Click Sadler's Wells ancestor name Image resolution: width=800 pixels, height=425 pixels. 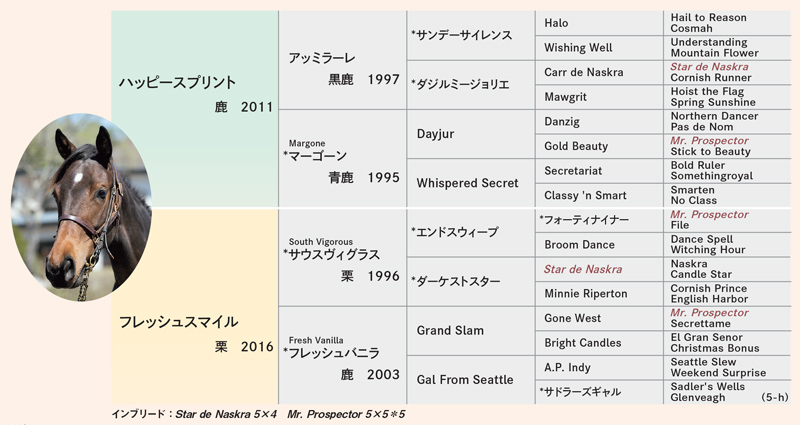pos(708,386)
